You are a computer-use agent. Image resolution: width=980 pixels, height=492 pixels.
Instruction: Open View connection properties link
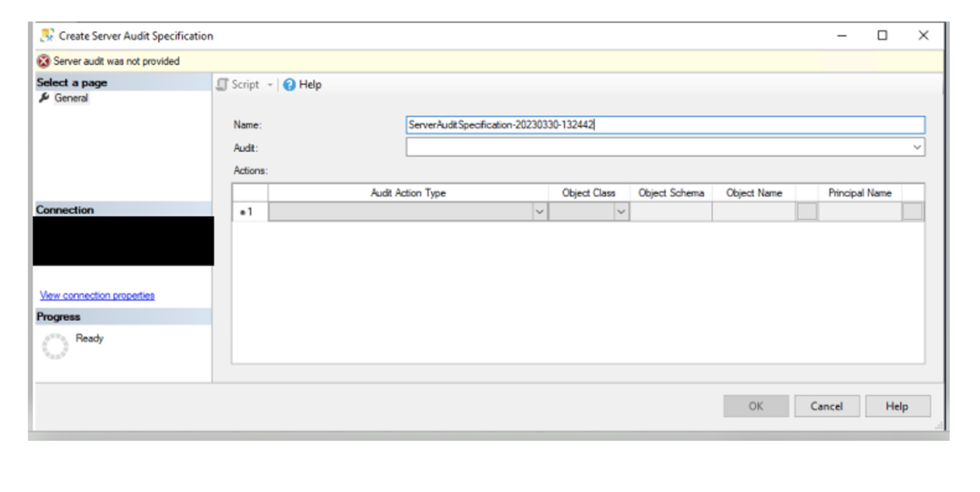(x=97, y=295)
